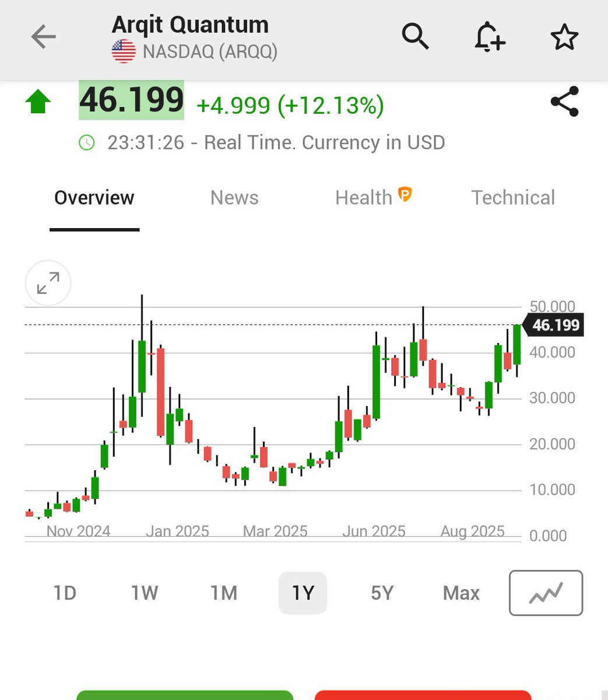Add a price alert with bell icon

point(489,37)
